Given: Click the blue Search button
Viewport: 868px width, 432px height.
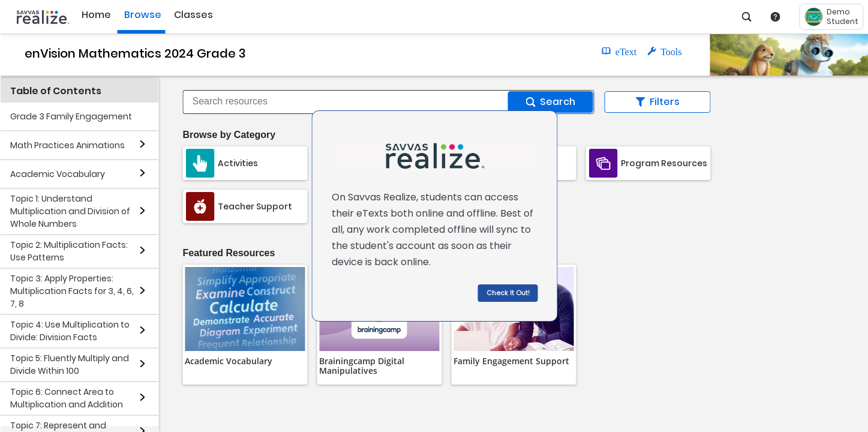Looking at the screenshot, I should [550, 102].
